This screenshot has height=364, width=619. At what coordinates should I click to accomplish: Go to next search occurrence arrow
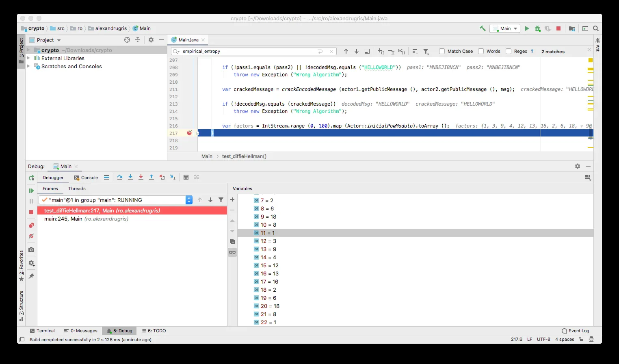point(357,51)
